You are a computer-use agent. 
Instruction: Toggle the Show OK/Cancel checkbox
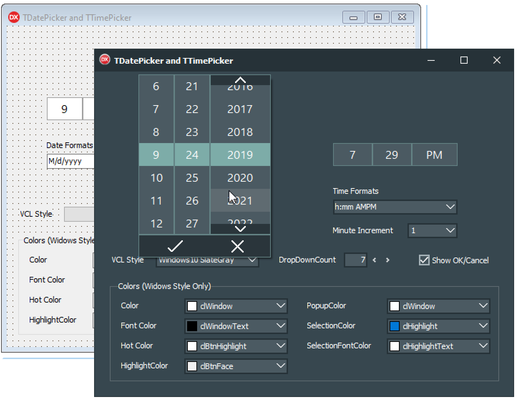pos(424,260)
